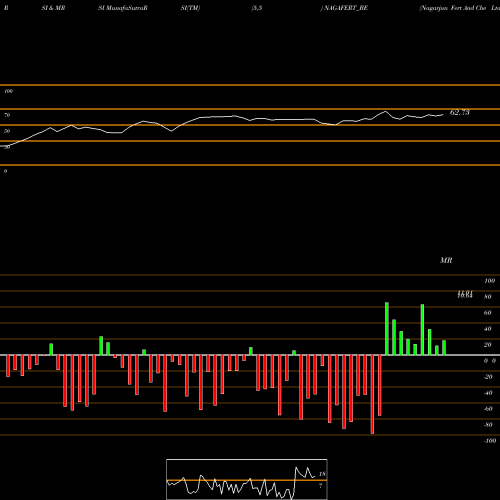Image resolution: width=500 pixels, height=500 pixels.
Task: Click the 'SI(TM)' header label
Action: pyautogui.click(x=190, y=8)
